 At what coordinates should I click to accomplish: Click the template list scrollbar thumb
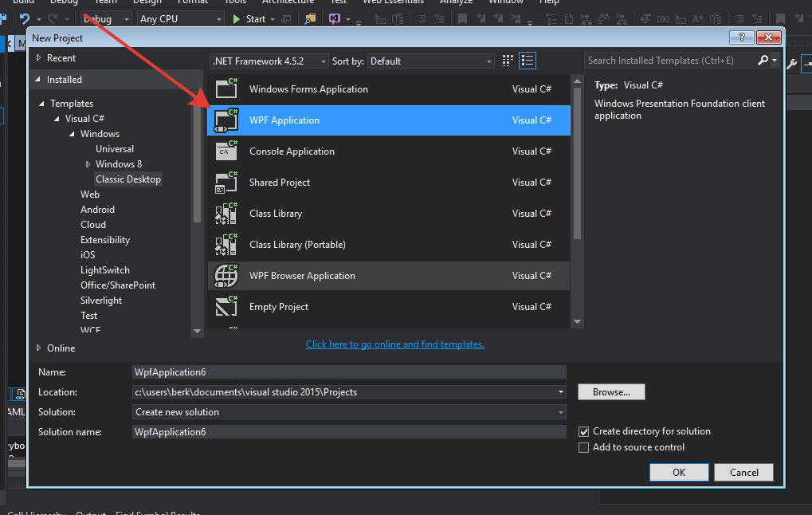pos(577,163)
